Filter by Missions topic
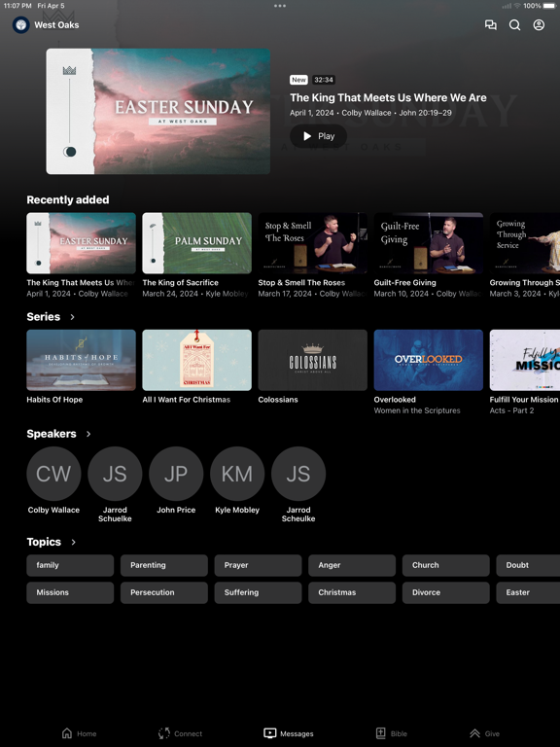Image resolution: width=560 pixels, height=747 pixels. (70, 592)
